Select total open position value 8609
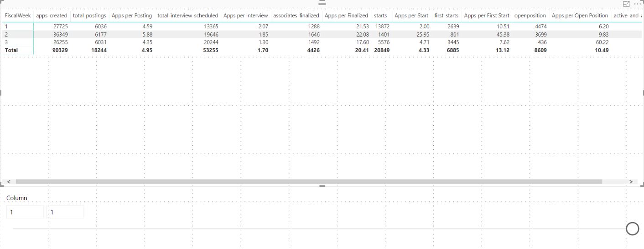This screenshot has height=249, width=644. tap(540, 50)
